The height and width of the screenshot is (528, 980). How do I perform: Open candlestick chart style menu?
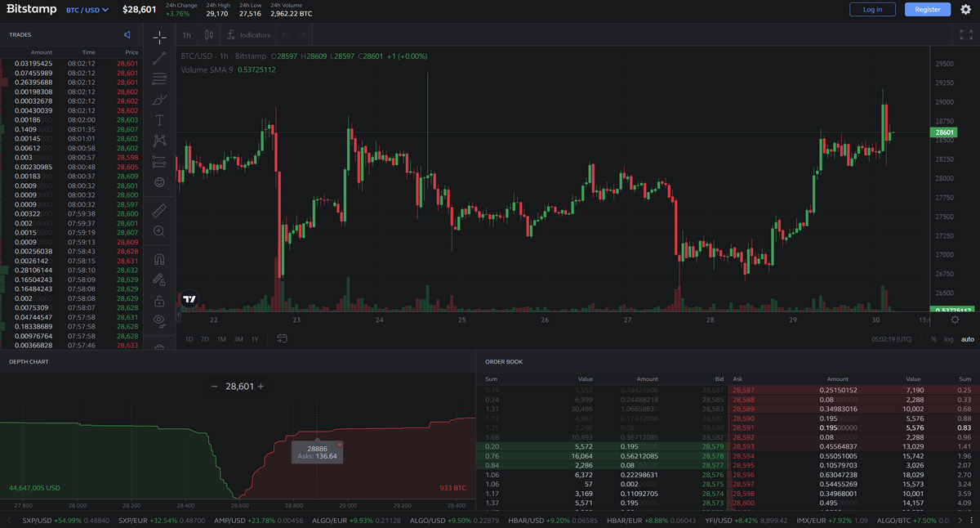[209, 35]
